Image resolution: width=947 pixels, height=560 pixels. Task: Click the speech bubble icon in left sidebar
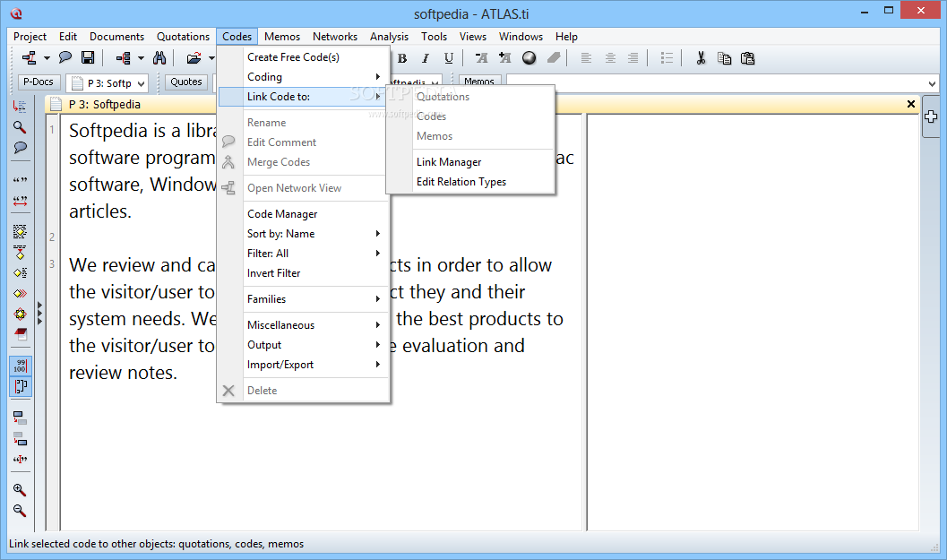[20, 148]
